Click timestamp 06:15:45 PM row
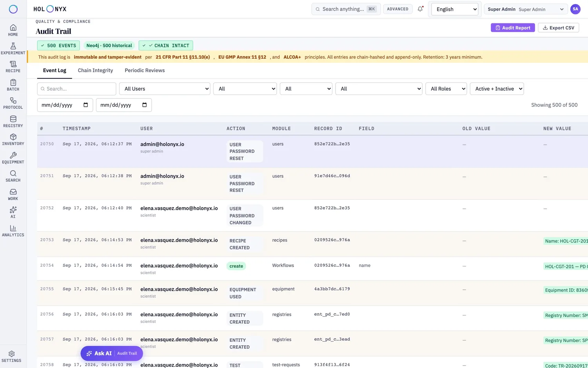588x368 pixels. [97, 289]
